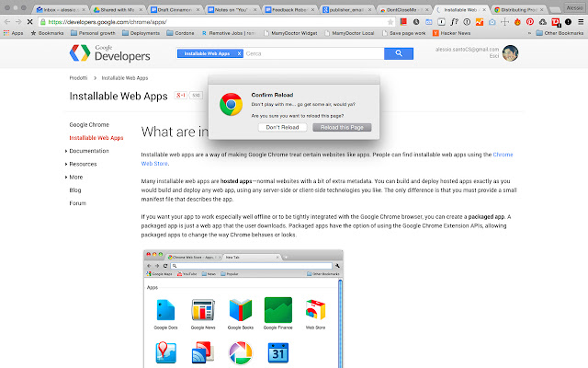Open the camera screenshot extension

point(492,22)
